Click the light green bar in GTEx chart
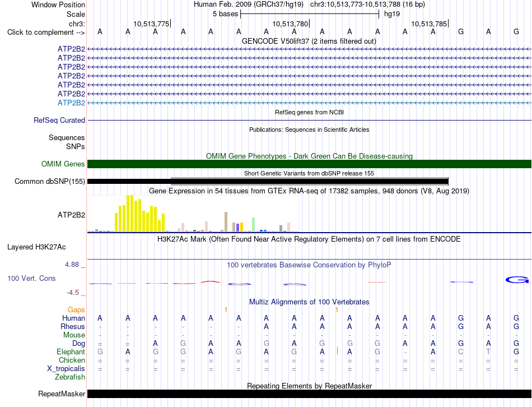Image resolution: width=532 pixels, height=407 pixels. click(x=254, y=225)
